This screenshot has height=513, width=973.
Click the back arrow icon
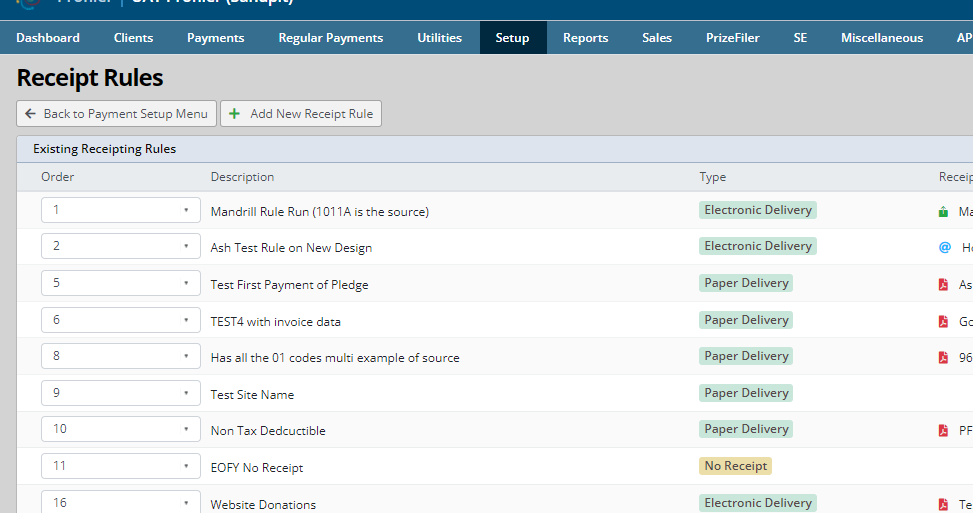(30, 114)
